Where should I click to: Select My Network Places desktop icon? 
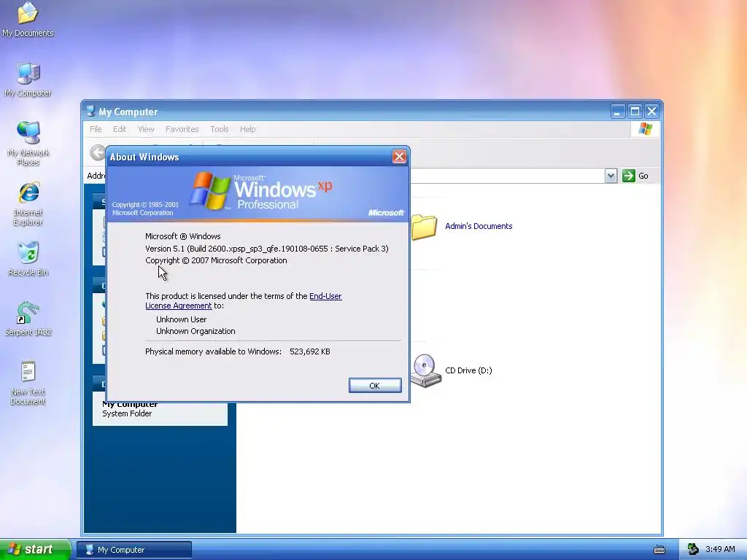28,143
